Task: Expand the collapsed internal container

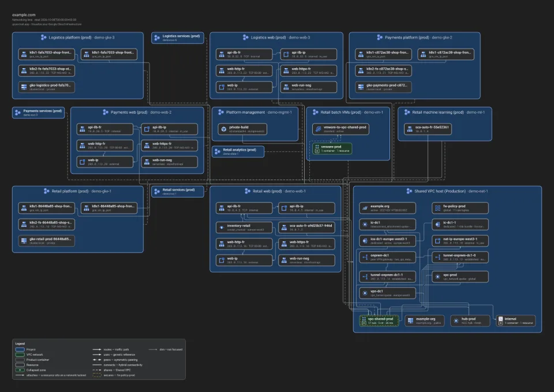Action: point(501,323)
